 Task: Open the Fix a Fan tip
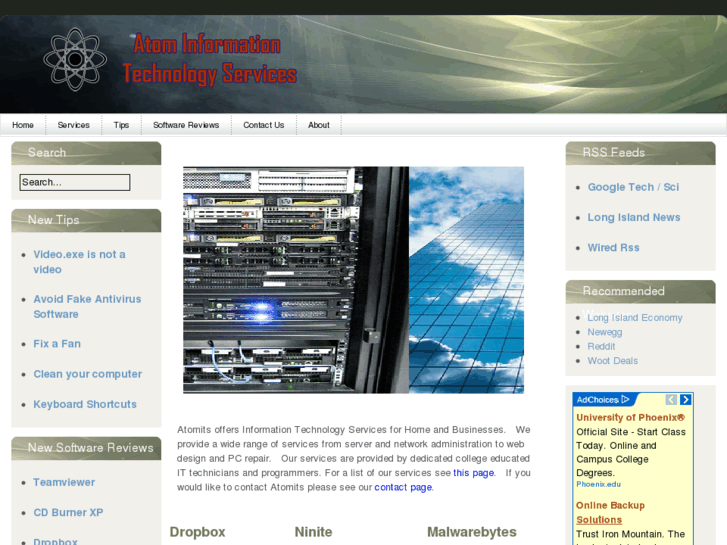click(57, 344)
